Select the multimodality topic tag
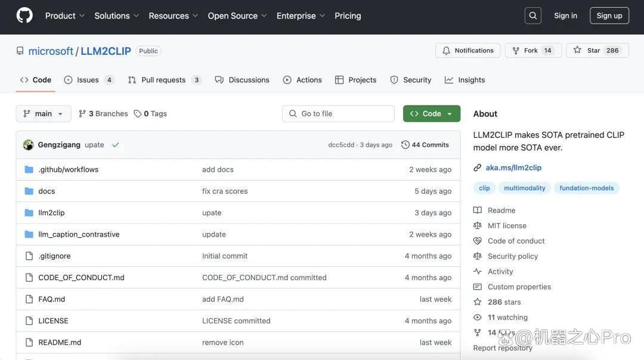The height and width of the screenshot is (360, 644). pyautogui.click(x=525, y=188)
